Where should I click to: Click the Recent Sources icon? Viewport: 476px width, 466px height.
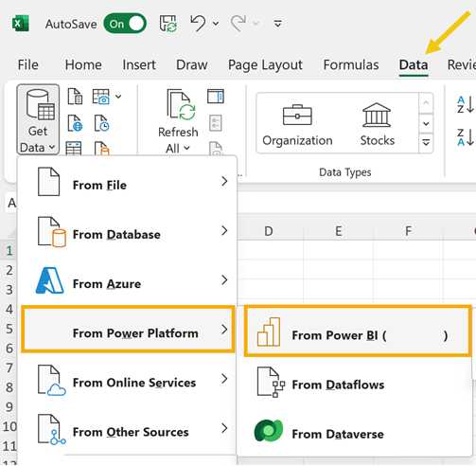tap(101, 123)
